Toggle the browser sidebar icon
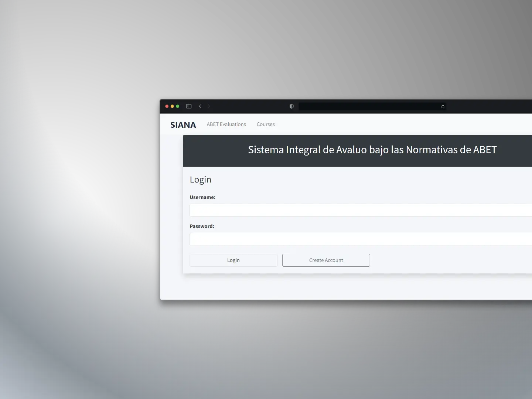 pos(189,106)
